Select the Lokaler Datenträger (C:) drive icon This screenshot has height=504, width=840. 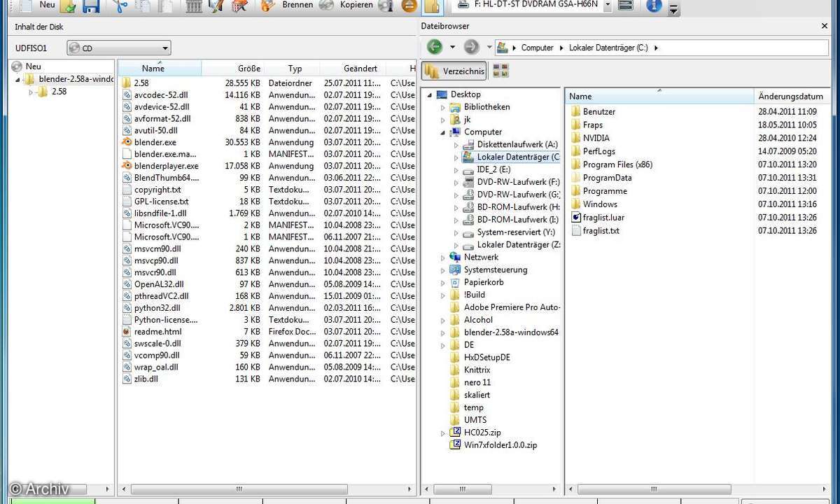click(x=469, y=157)
